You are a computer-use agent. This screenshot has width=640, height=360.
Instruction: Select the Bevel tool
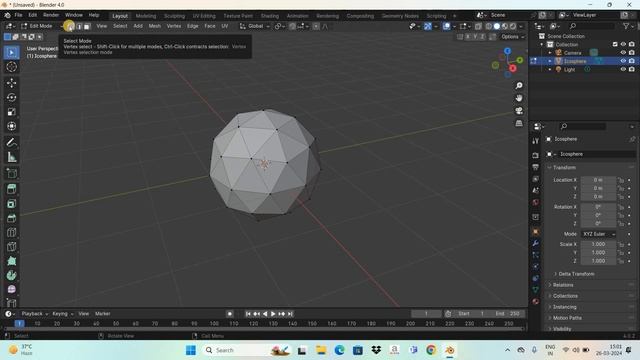tap(11, 218)
